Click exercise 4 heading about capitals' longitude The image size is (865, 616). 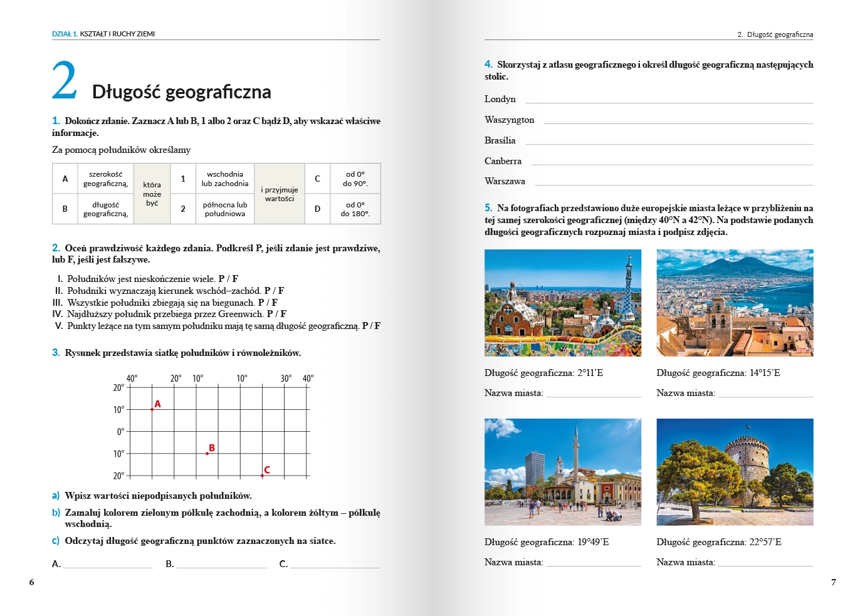[x=649, y=70]
